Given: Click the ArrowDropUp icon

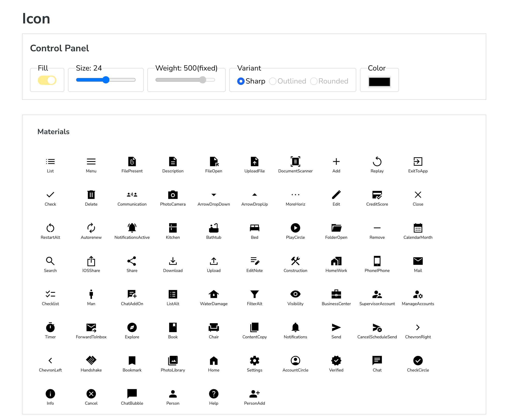Looking at the screenshot, I should click(x=254, y=195).
